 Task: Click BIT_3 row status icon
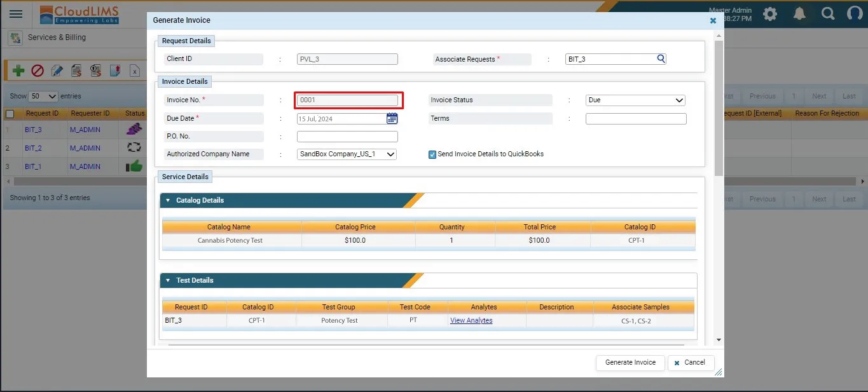(x=134, y=130)
